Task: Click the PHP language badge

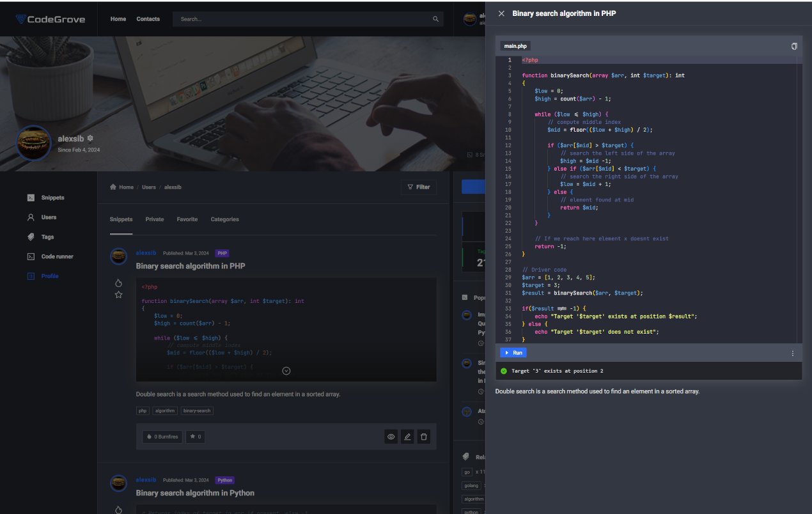Action: click(x=223, y=253)
